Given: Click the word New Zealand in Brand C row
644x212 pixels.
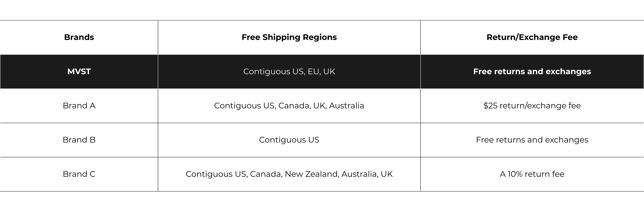Looking at the screenshot, I should click(312, 174).
